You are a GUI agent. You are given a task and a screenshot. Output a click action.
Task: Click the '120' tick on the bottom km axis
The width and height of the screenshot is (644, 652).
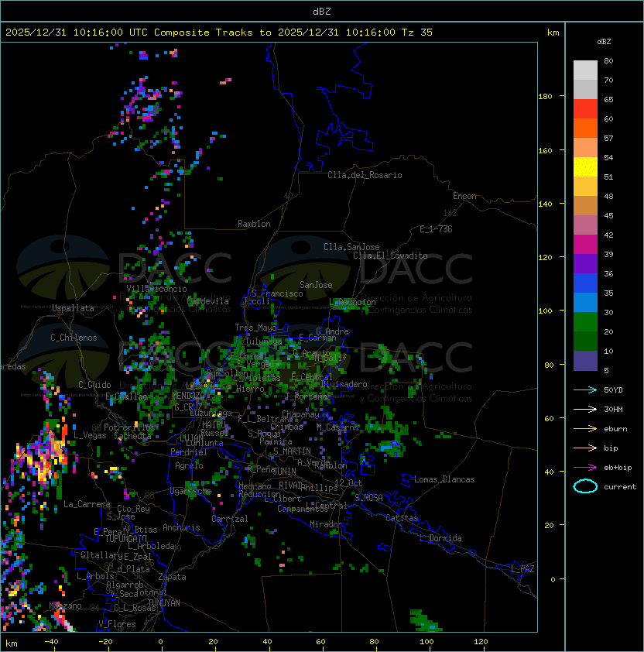(x=480, y=642)
